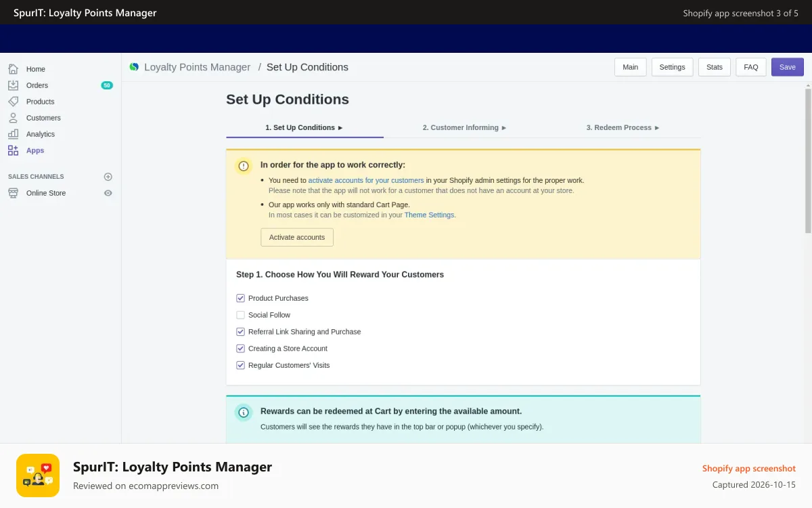Switch to 3. Redeem Process tab
812x508 pixels.
pyautogui.click(x=623, y=127)
